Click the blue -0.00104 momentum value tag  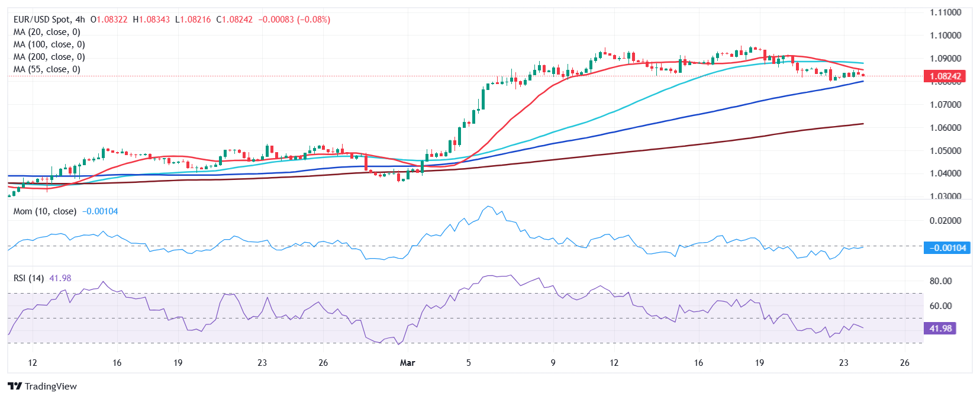tap(947, 248)
